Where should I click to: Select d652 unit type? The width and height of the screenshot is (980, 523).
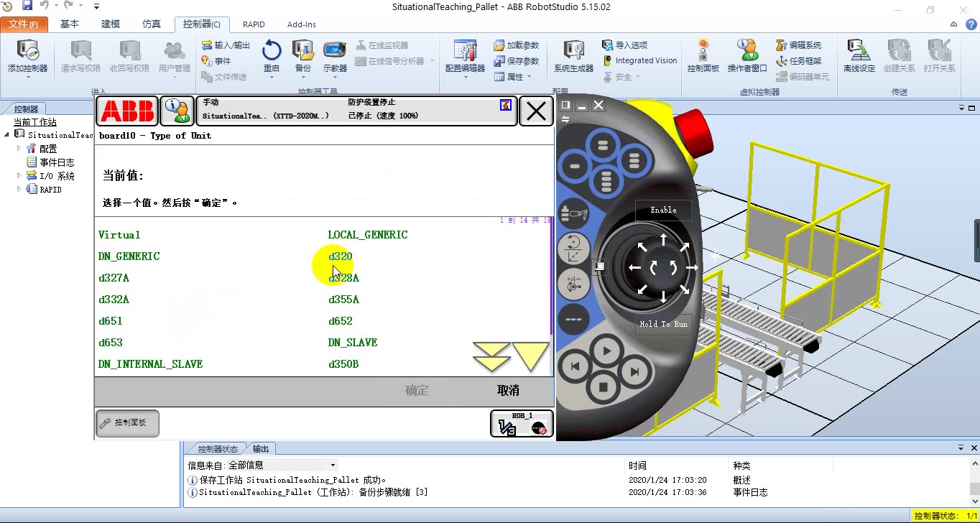click(x=341, y=321)
